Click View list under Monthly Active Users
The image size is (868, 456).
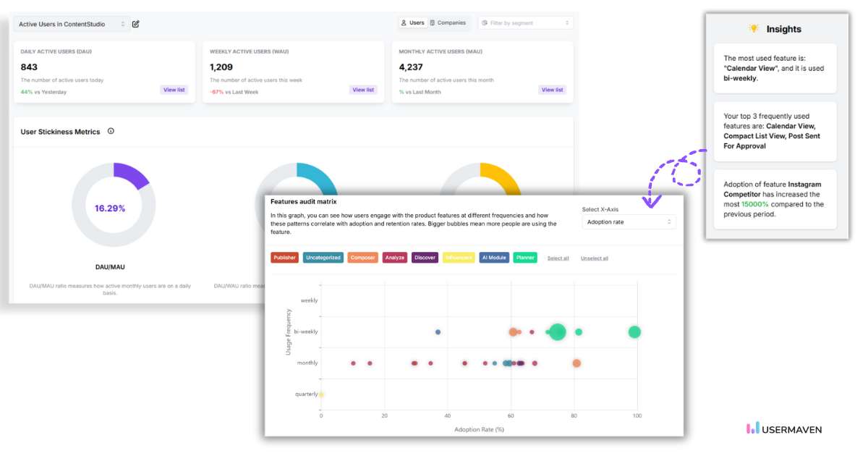[553, 90]
